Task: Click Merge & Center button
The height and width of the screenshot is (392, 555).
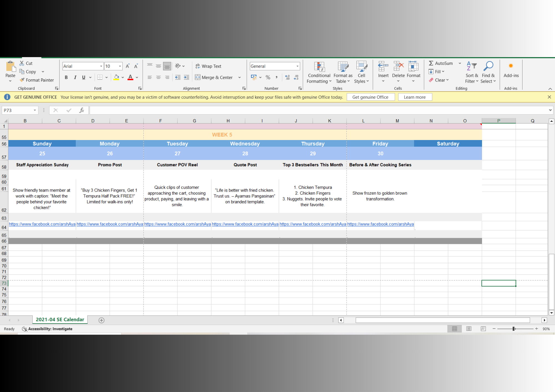Action: click(x=214, y=77)
